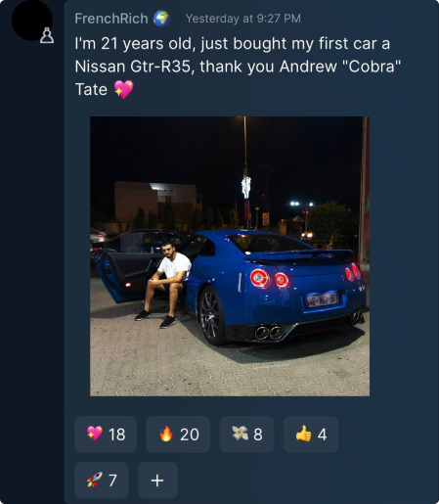Add a thumbs up reaction to the post
Viewport: 439px width, 504px height.
[x=311, y=435]
